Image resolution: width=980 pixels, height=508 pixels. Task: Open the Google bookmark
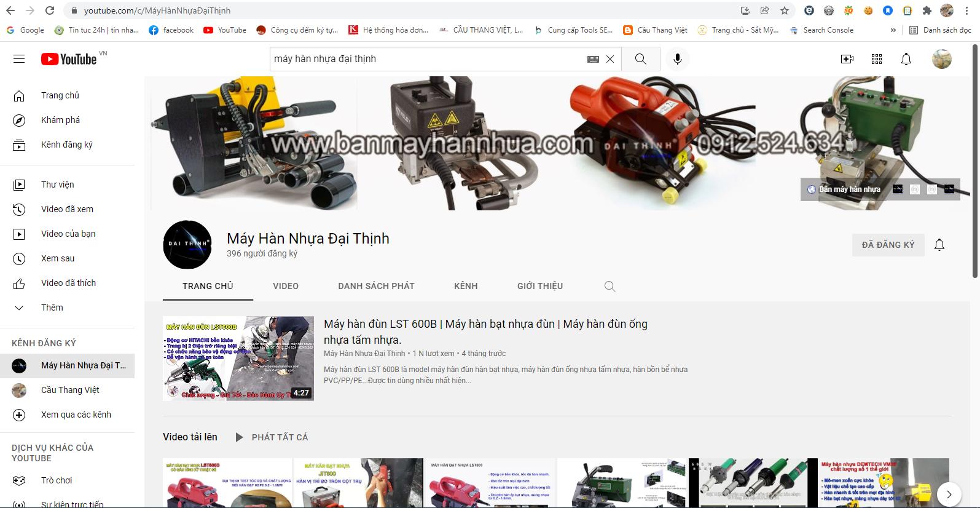[x=25, y=30]
